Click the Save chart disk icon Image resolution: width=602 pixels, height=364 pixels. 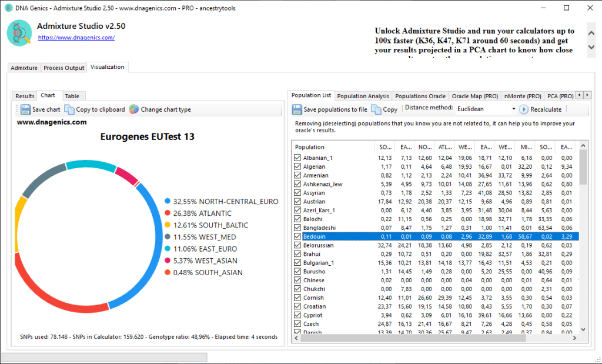coord(25,109)
